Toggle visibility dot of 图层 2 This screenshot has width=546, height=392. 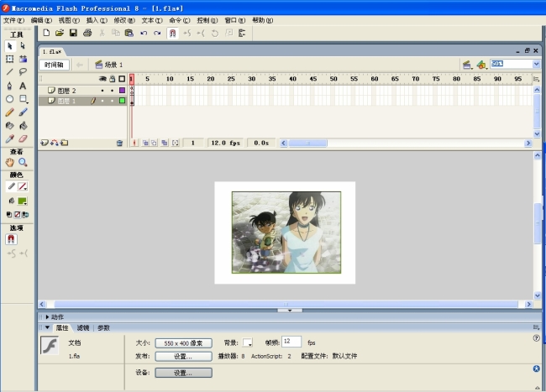[x=102, y=91]
